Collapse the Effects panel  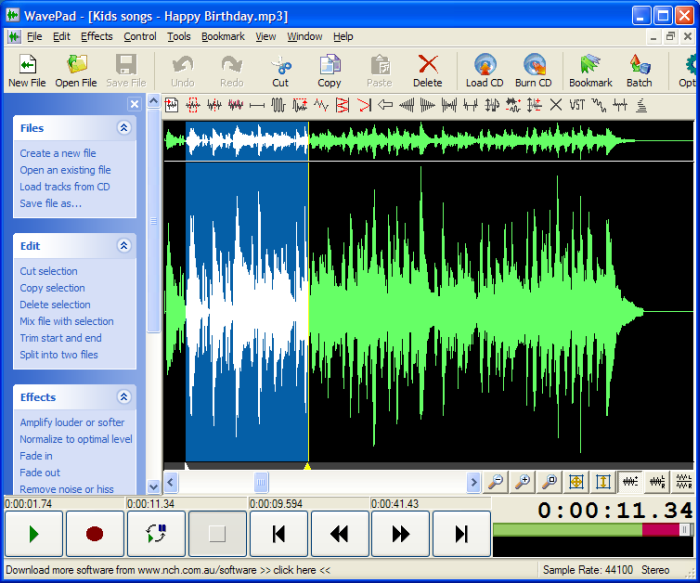click(124, 397)
